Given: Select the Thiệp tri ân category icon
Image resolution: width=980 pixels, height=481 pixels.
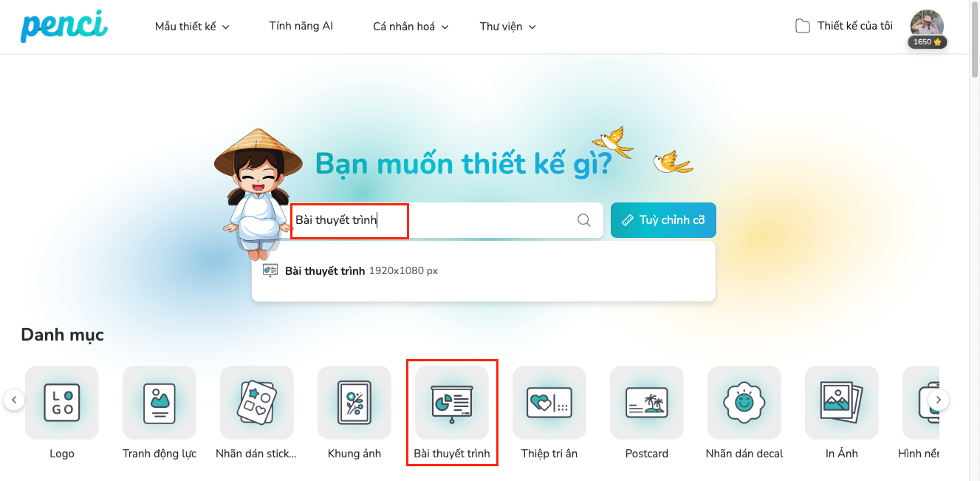Looking at the screenshot, I should tap(549, 403).
